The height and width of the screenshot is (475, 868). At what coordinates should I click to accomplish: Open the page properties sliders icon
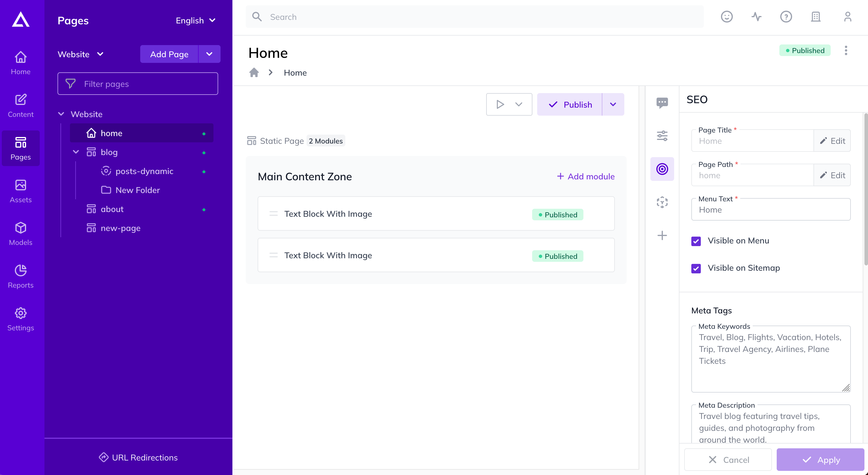pyautogui.click(x=662, y=136)
